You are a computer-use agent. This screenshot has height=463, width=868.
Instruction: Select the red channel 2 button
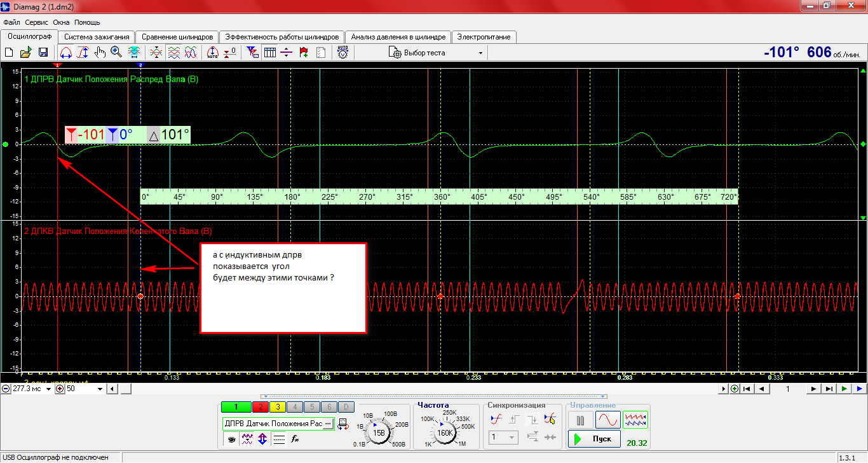click(x=261, y=407)
